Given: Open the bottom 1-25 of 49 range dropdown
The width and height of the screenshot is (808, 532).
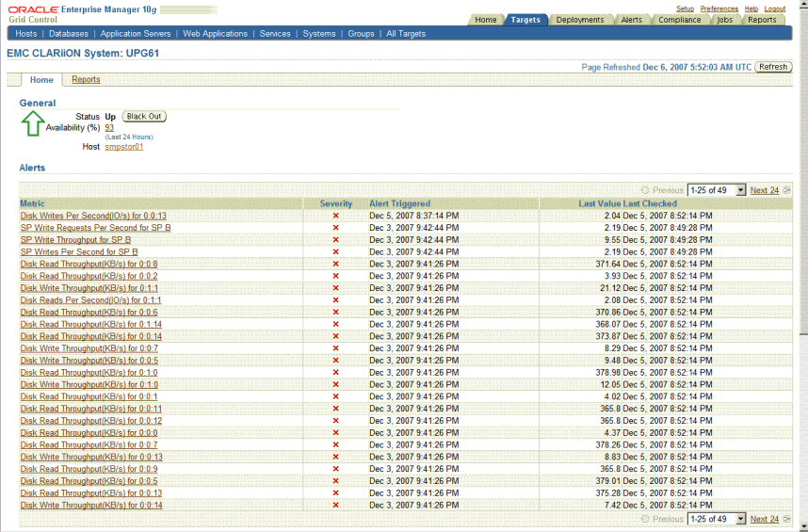Looking at the screenshot, I should 717,519.
